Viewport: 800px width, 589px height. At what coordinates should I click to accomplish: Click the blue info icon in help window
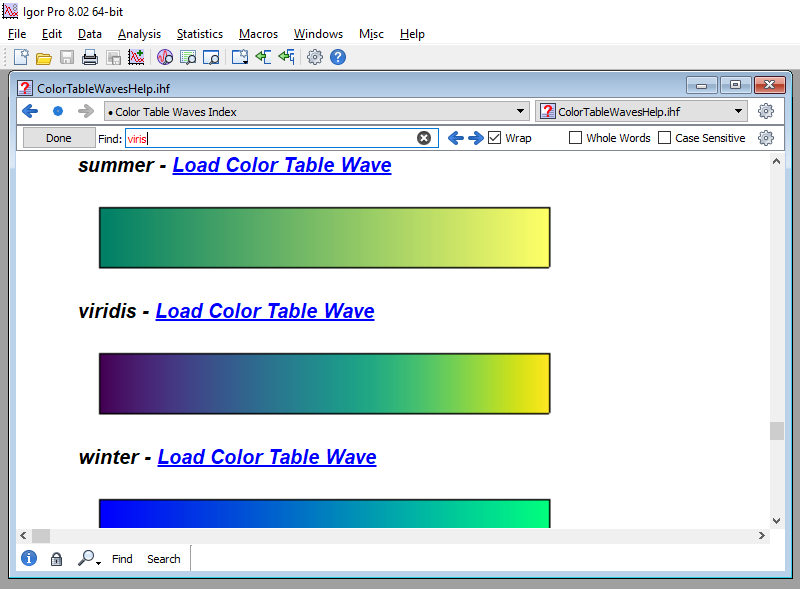[x=29, y=558]
